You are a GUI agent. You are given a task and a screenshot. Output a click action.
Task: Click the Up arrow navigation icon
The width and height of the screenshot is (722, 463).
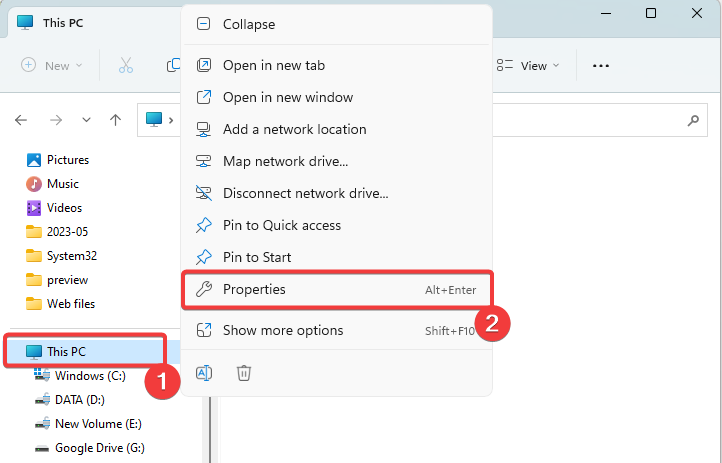coord(116,120)
